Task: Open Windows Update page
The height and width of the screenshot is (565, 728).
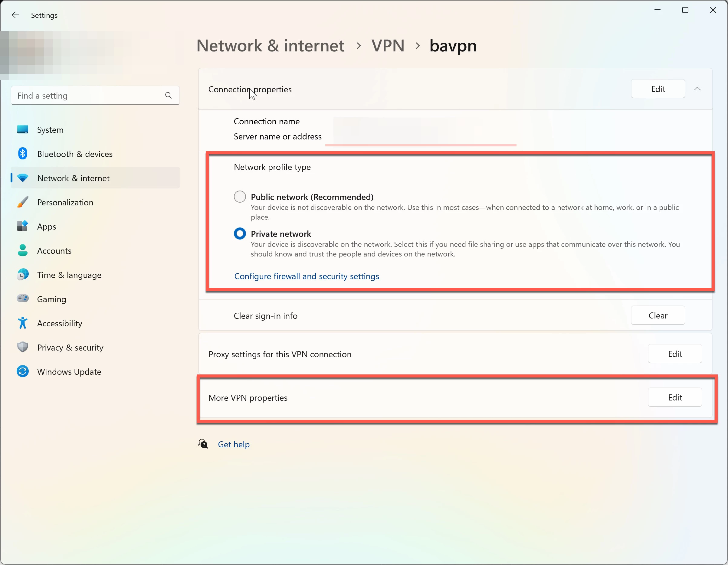Action: click(x=95, y=372)
